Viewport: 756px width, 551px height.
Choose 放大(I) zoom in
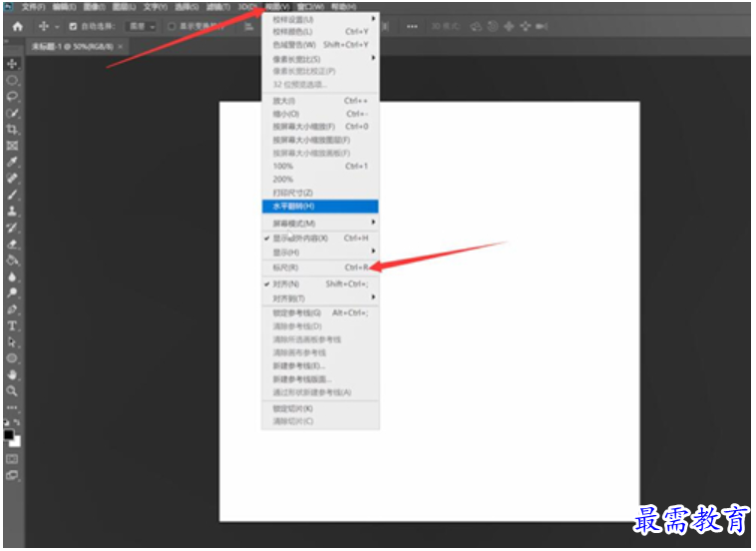320,101
